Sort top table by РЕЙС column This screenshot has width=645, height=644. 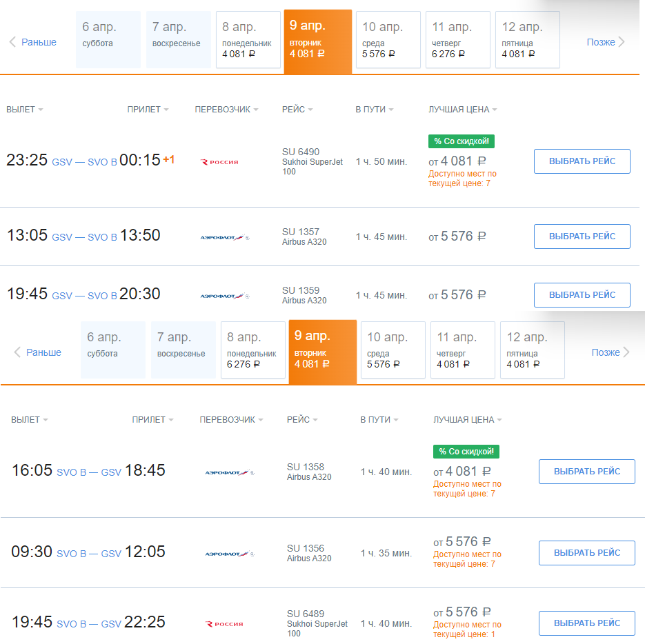(297, 110)
